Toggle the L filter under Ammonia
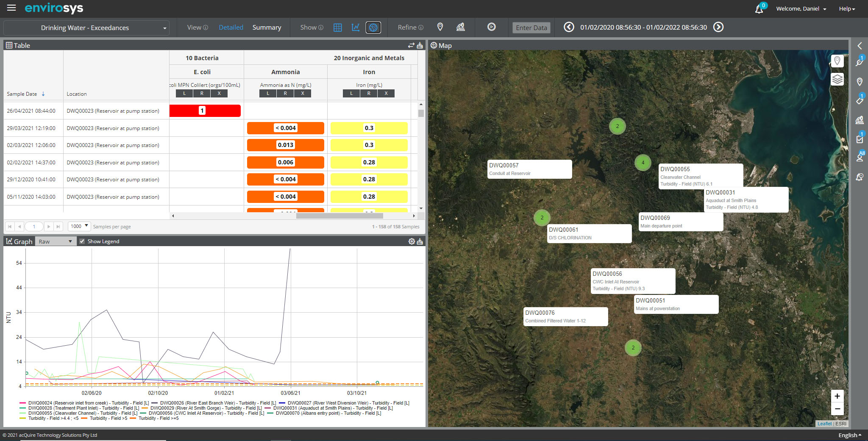 (268, 93)
